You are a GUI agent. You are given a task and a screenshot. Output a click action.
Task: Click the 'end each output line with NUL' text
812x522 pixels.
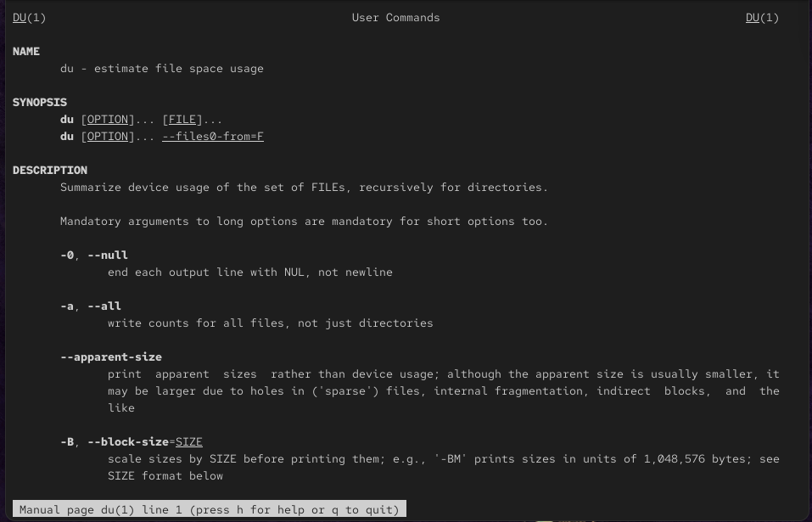point(250,272)
